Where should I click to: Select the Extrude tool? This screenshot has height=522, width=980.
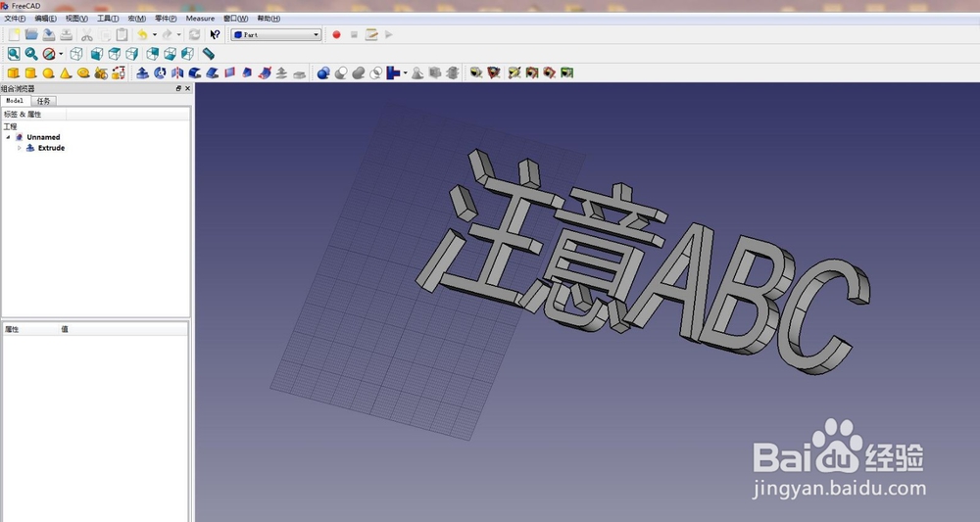point(142,73)
